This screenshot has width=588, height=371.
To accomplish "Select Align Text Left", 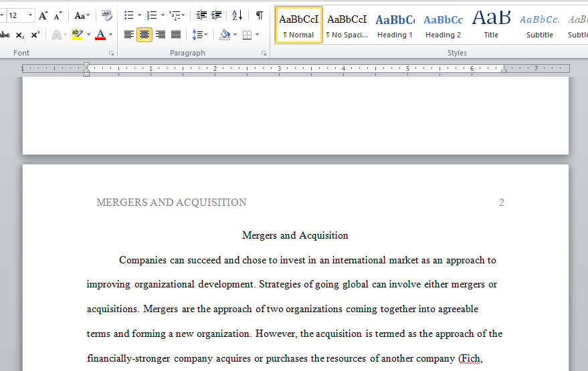I will 129,35.
